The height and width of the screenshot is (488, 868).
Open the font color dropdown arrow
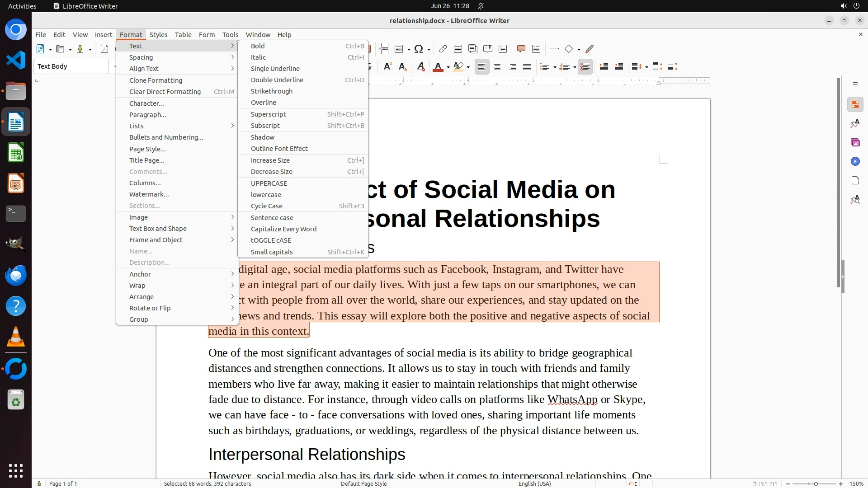tap(448, 67)
